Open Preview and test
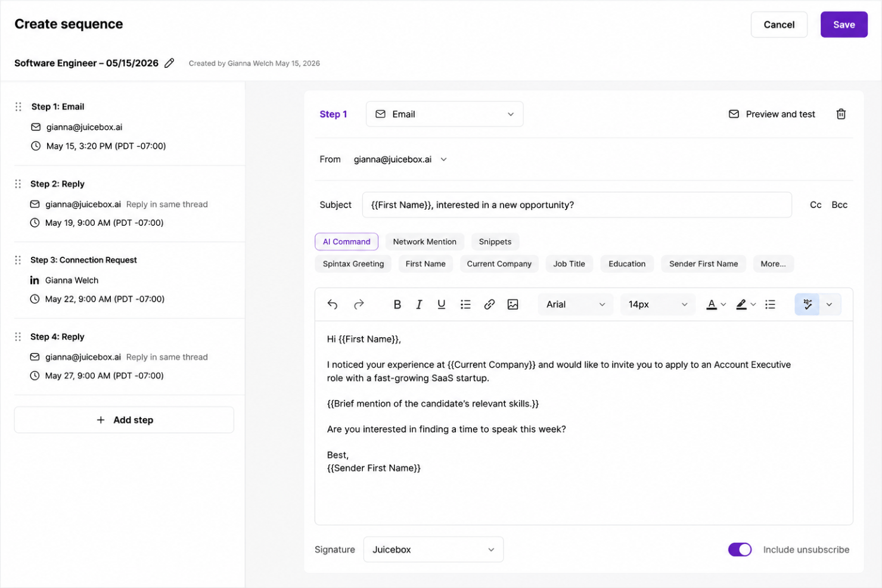882x588 pixels. [x=772, y=114]
